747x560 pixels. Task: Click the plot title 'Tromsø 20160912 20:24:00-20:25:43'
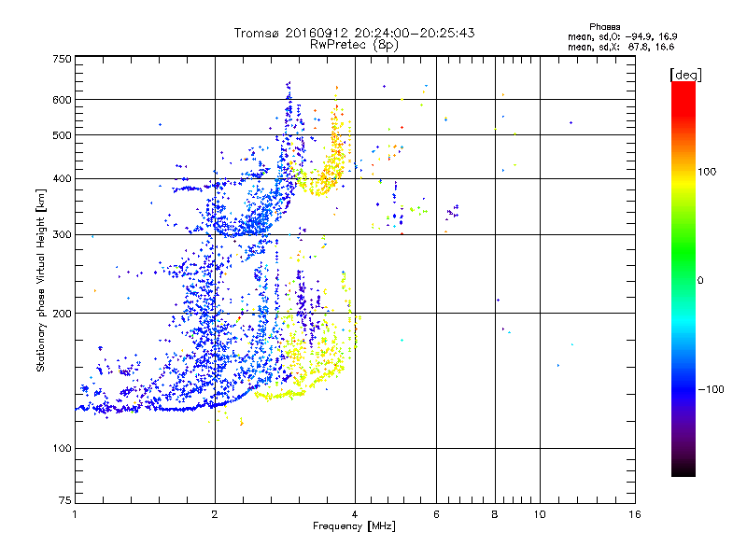click(354, 33)
